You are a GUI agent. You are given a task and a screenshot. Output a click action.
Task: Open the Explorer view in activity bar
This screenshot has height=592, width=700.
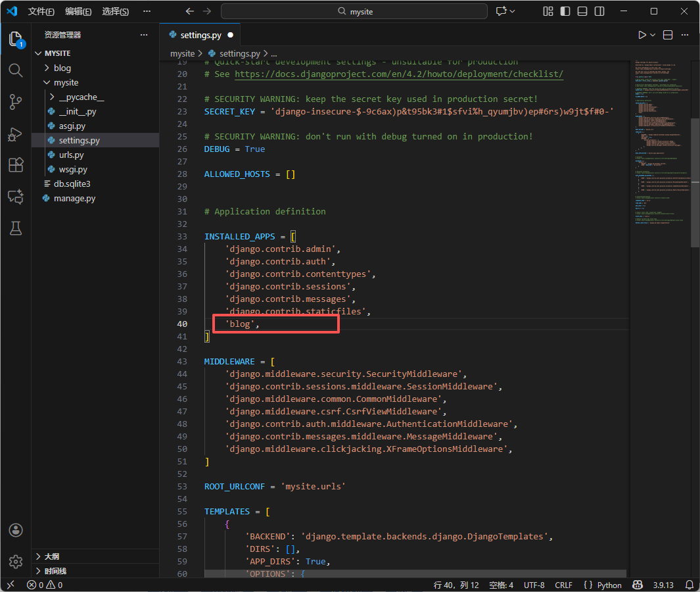[16, 39]
